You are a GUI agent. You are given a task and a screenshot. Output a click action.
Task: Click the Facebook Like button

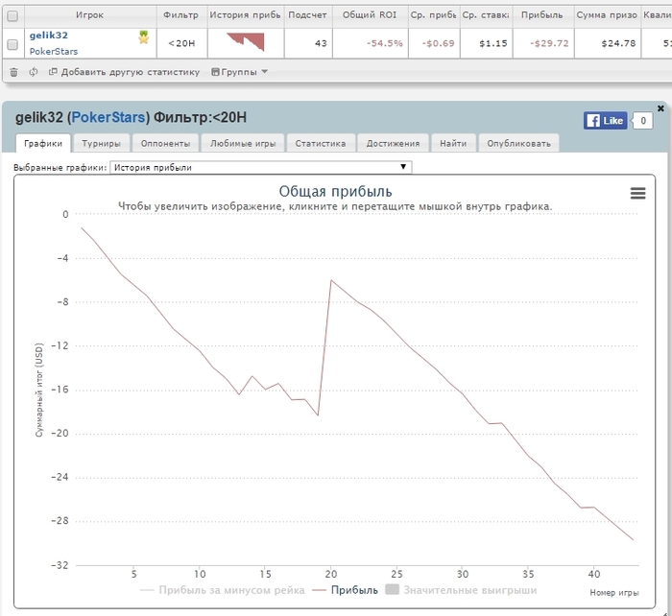[x=605, y=121]
